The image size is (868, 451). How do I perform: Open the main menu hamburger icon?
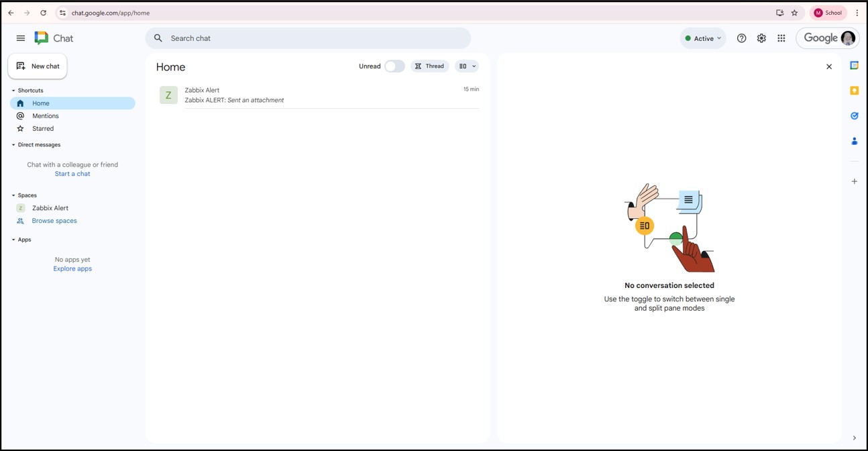coord(20,38)
